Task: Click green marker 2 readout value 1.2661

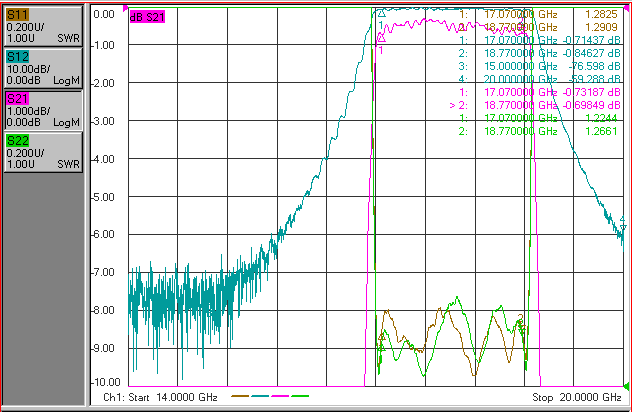Action: (601, 131)
